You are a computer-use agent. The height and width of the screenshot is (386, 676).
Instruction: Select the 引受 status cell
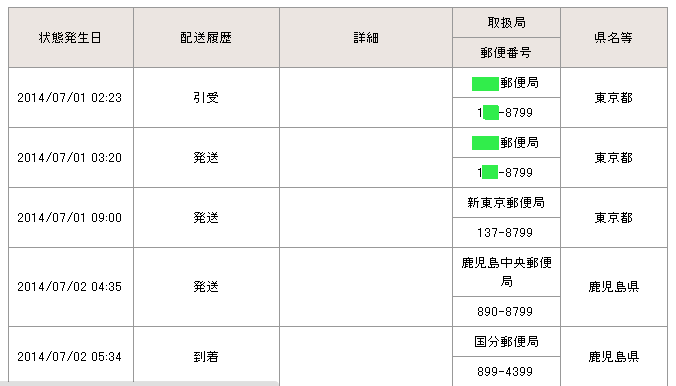pos(206,98)
